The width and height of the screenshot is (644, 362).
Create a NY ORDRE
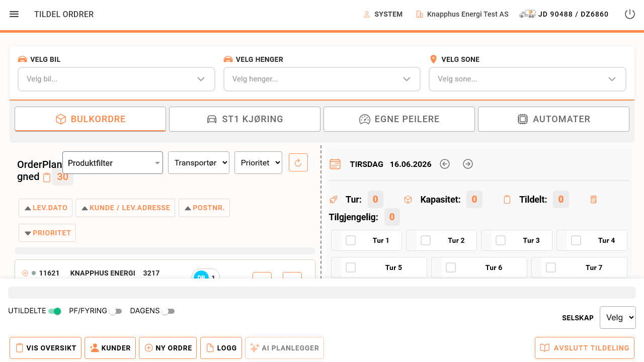point(168,348)
